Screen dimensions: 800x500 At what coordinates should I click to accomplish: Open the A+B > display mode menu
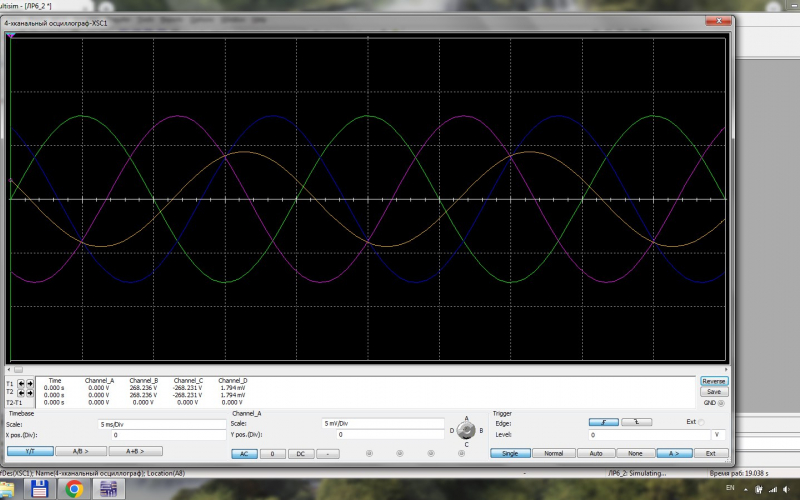click(136, 451)
